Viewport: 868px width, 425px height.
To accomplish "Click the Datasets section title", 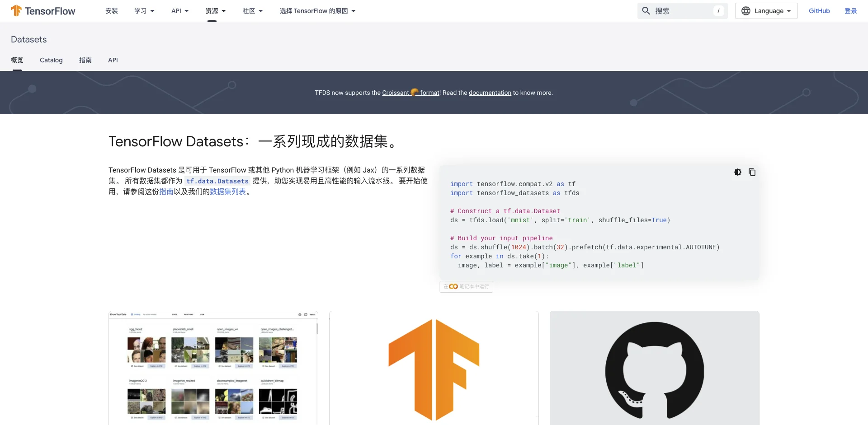I will pyautogui.click(x=29, y=39).
